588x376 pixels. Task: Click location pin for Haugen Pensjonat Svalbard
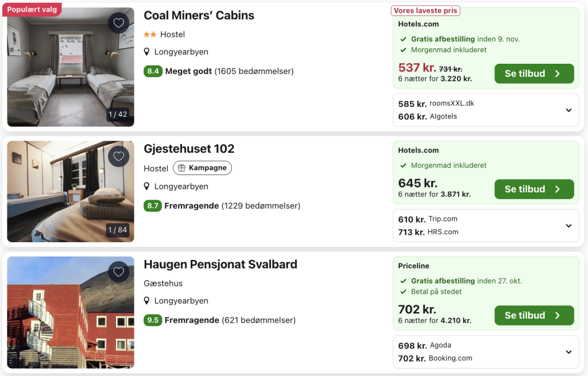point(147,301)
